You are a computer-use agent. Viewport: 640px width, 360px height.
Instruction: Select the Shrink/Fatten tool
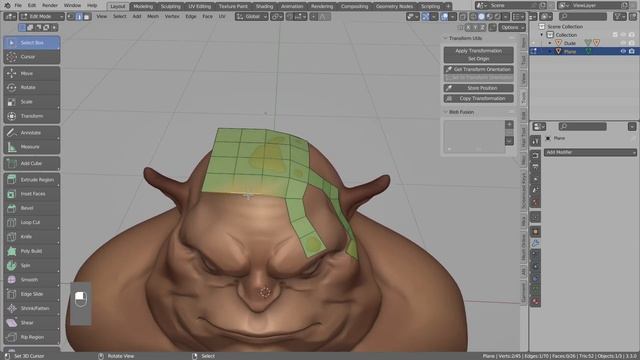(x=31, y=308)
